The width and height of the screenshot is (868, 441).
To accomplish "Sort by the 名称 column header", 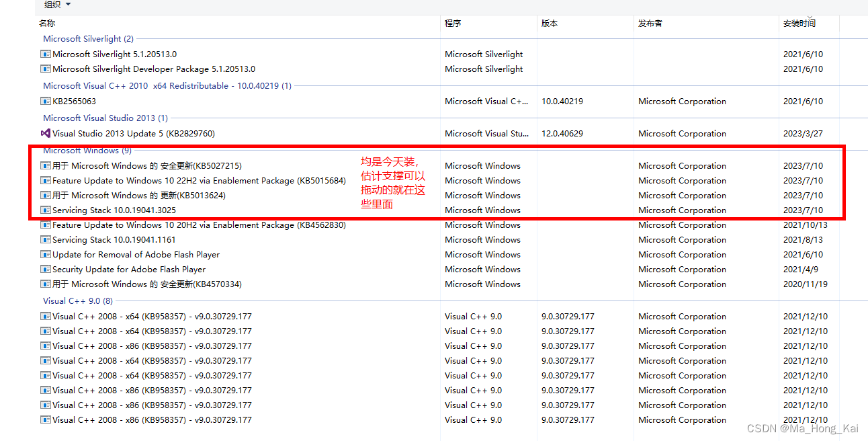I will point(48,24).
